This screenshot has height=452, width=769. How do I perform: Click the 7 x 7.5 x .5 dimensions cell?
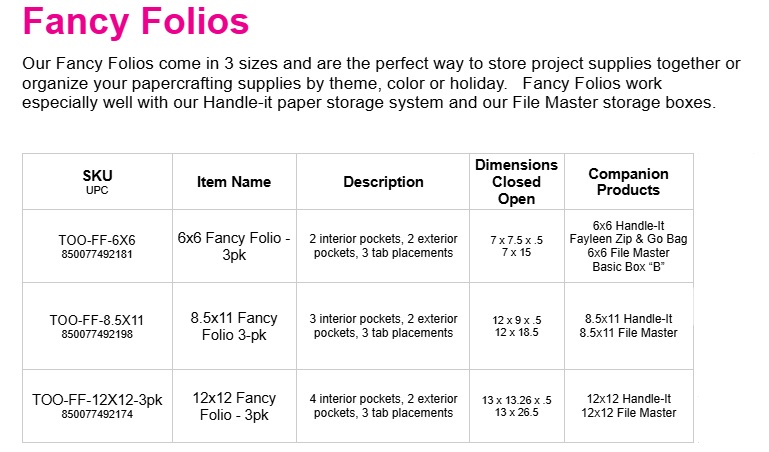coord(516,241)
